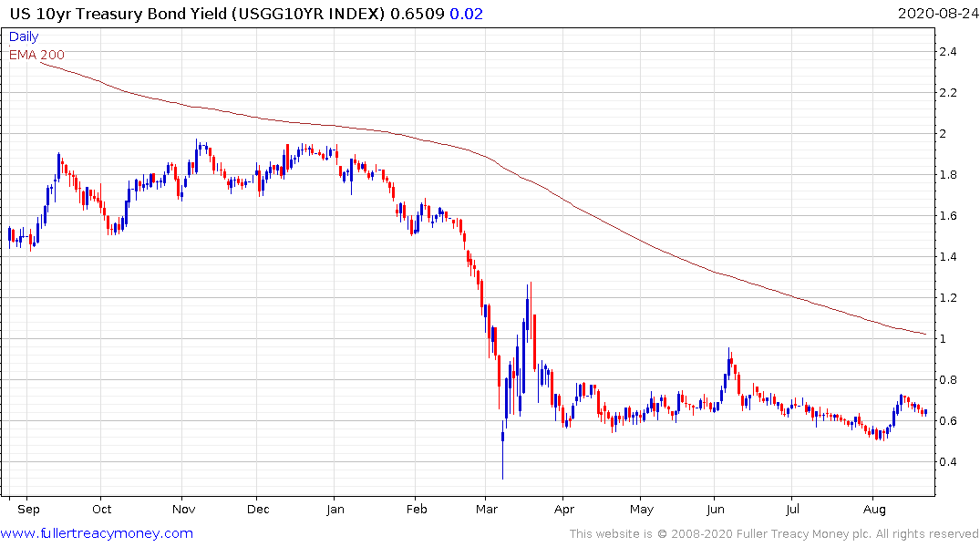The height and width of the screenshot is (547, 980).
Task: Click the 'Jun' x-axis label
Action: [x=716, y=510]
